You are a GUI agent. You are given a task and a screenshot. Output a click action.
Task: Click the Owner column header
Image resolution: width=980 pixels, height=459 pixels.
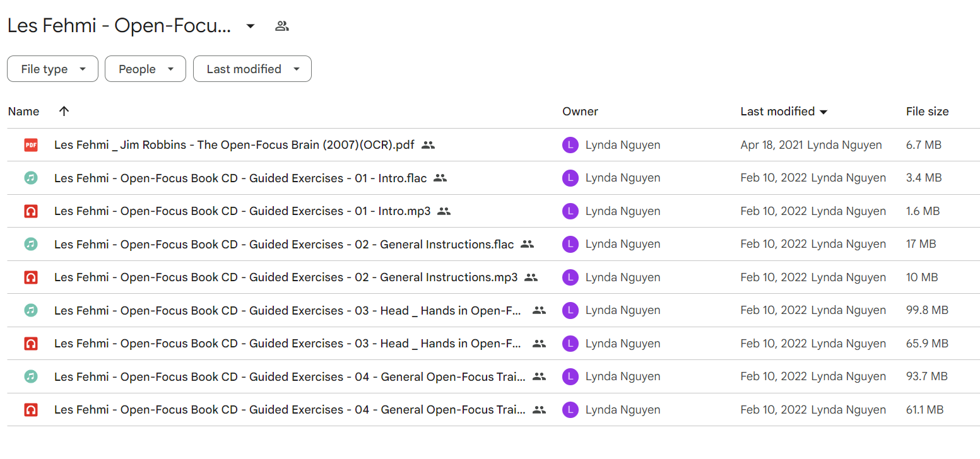coord(580,112)
